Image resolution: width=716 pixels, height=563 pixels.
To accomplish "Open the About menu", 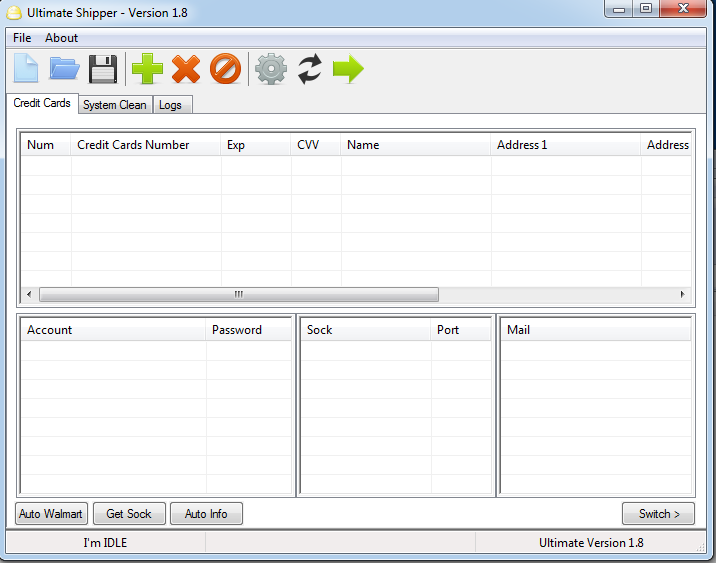I will (61, 38).
